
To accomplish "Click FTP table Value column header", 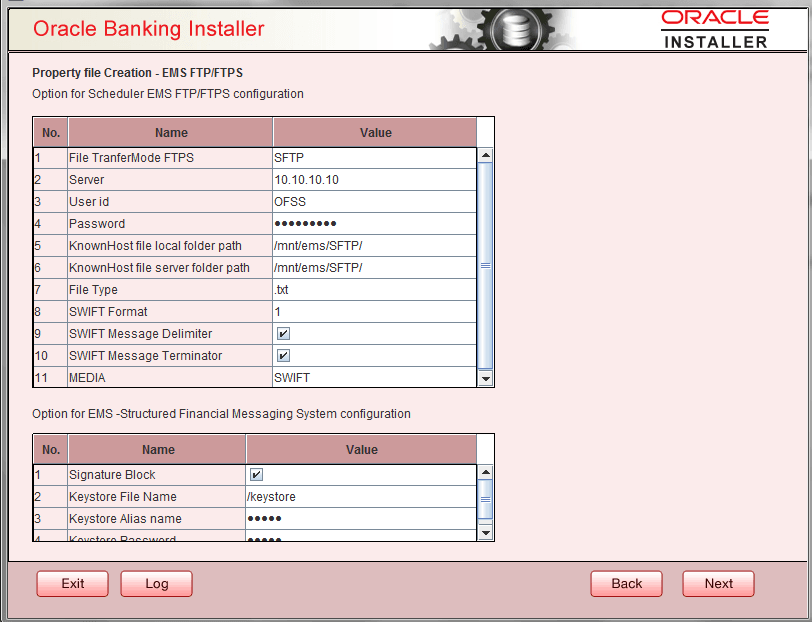I will (375, 133).
